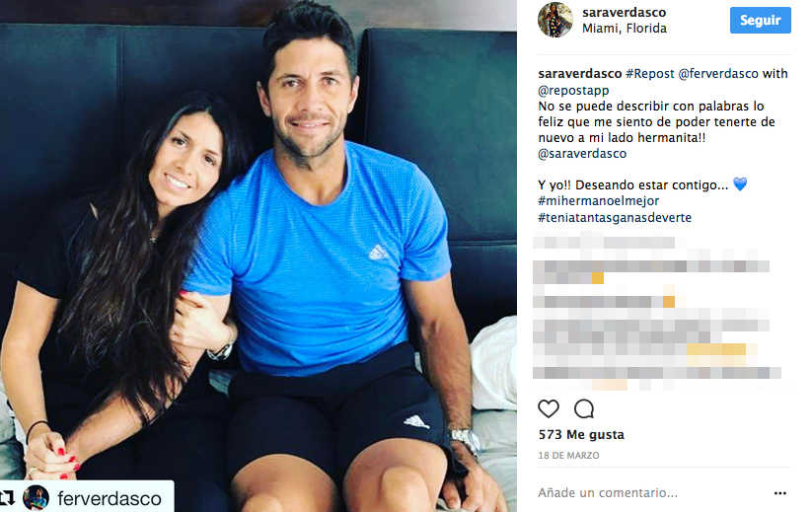This screenshot has width=812, height=512.
Task: Click the 18 DE MARZO timestamp
Action: [568, 456]
